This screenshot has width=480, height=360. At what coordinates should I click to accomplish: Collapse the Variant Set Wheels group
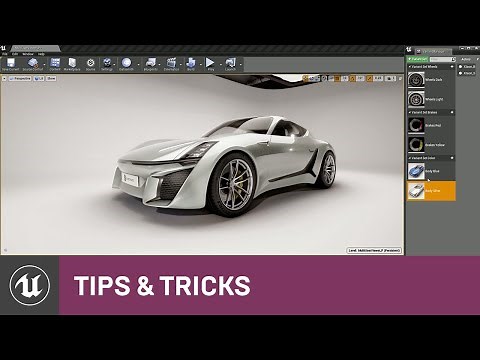point(410,66)
